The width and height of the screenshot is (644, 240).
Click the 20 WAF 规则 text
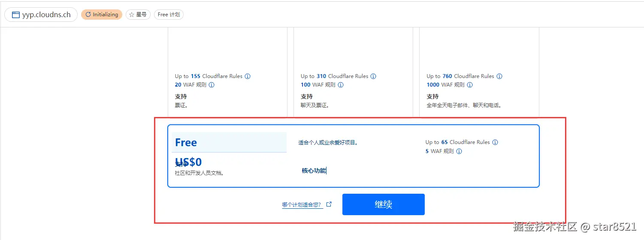(x=190, y=85)
